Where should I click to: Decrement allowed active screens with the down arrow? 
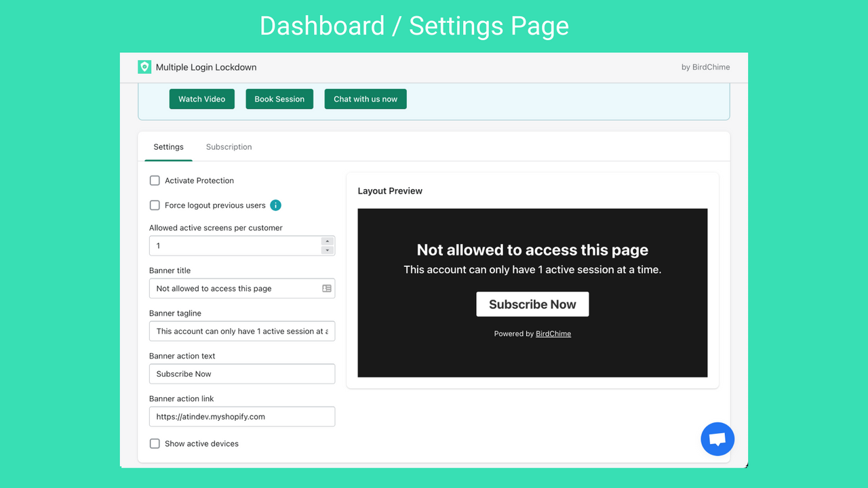(328, 249)
